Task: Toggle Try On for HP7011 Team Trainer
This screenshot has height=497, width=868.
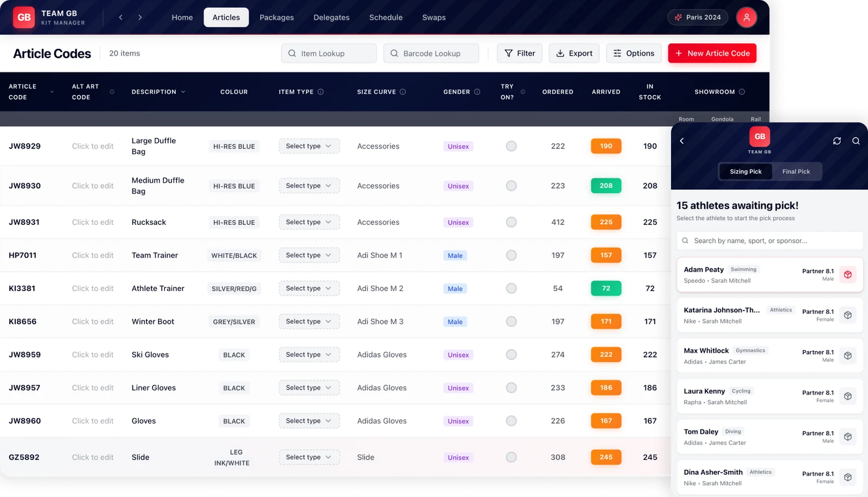Action: coord(511,255)
